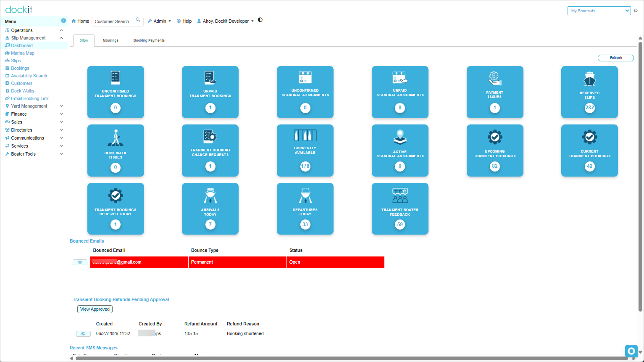644x362 pixels.
Task: Click the Booking shortened refund reason
Action: (245, 333)
